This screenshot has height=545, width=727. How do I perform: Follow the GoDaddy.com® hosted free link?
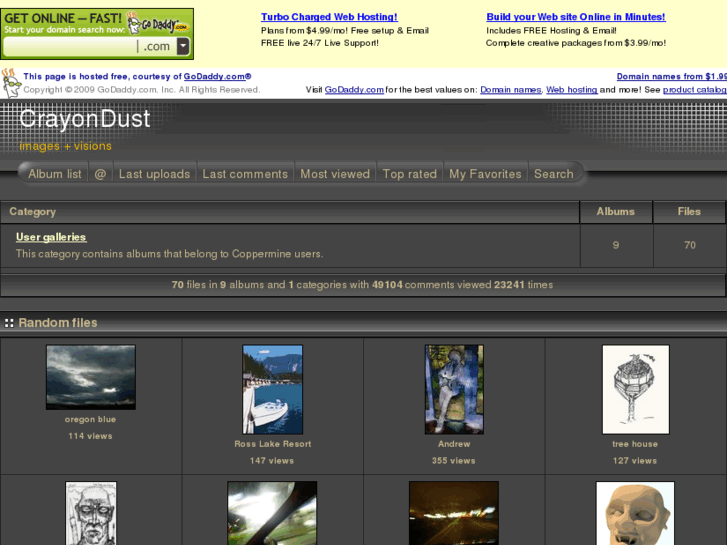click(x=217, y=76)
